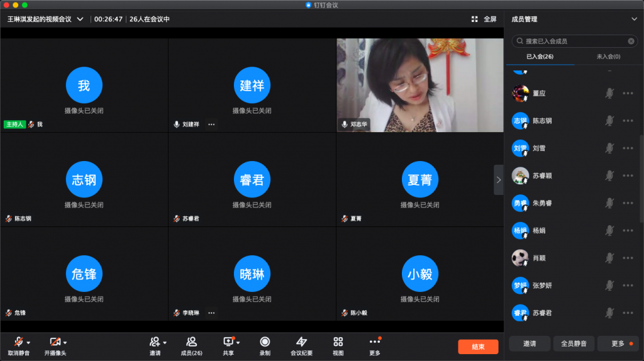Click the 共享 screen share icon
This screenshot has width=644, height=361.
228,342
